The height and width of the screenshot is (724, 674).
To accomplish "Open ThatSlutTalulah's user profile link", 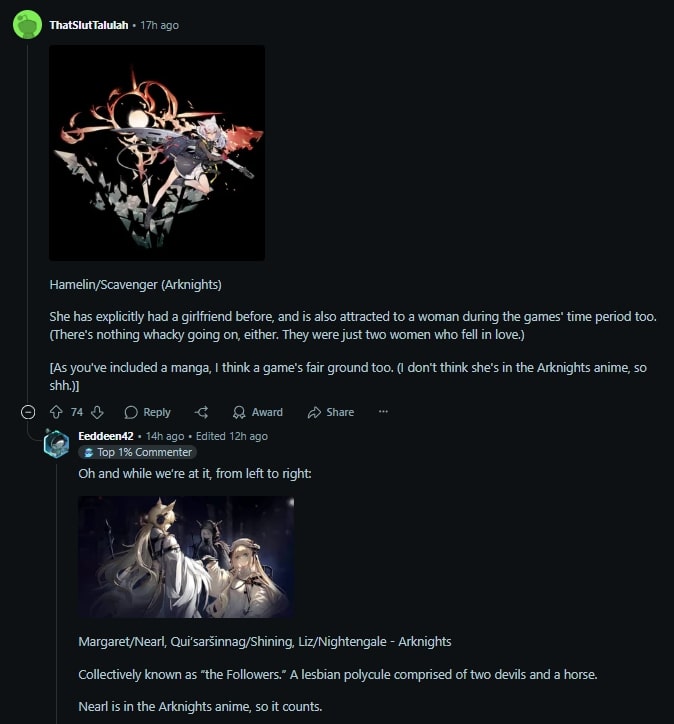I will click(x=89, y=25).
